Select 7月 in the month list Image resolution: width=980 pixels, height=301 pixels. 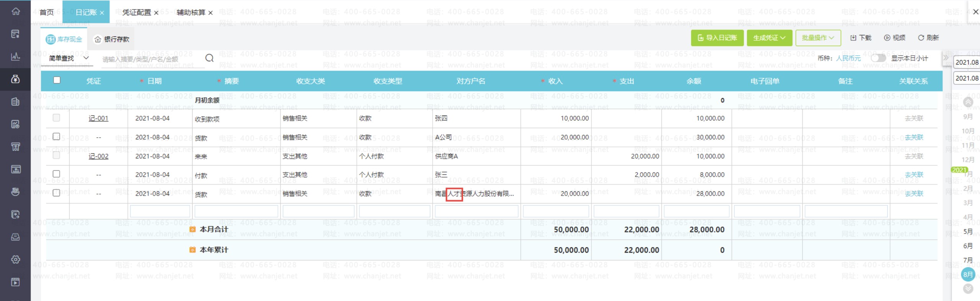(x=968, y=260)
